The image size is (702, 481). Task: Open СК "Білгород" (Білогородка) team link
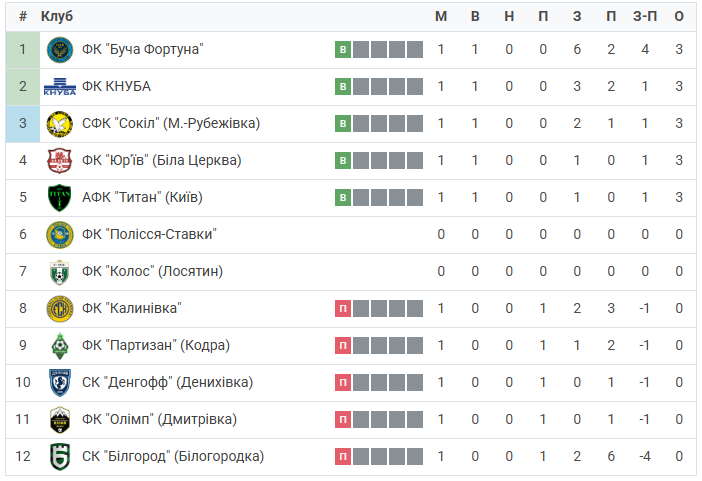[x=173, y=456]
